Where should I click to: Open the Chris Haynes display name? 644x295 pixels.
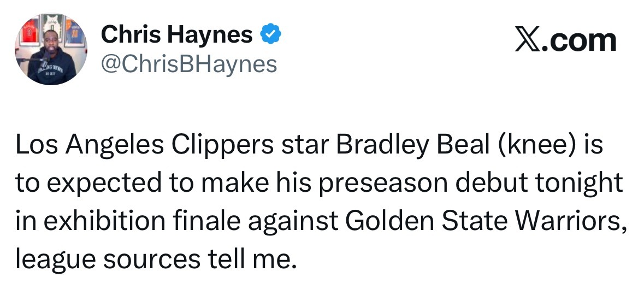coord(177,36)
